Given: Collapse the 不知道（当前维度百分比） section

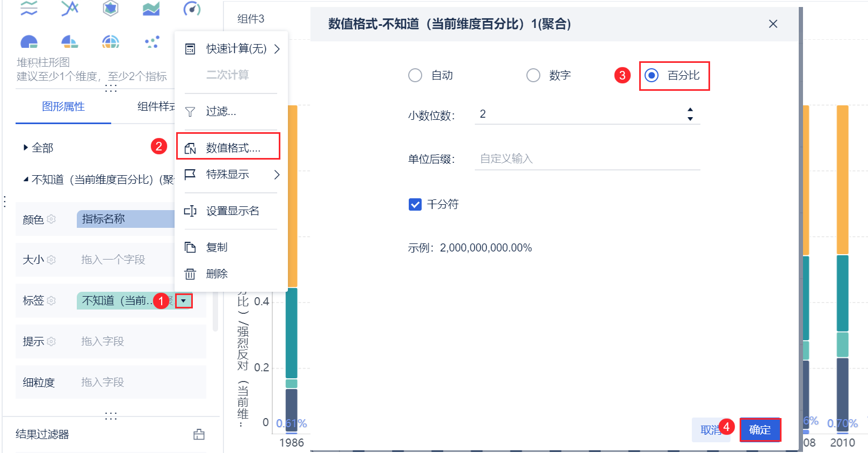Looking at the screenshot, I should (26, 179).
